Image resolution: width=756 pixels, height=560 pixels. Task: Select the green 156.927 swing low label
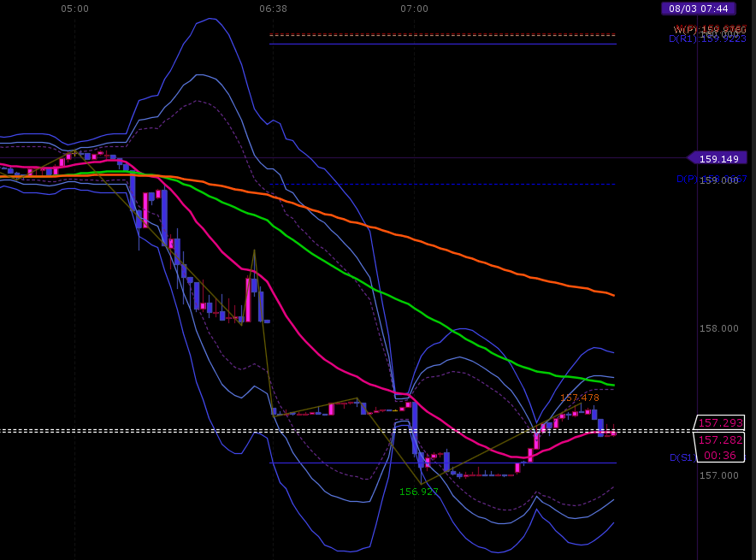click(x=418, y=492)
